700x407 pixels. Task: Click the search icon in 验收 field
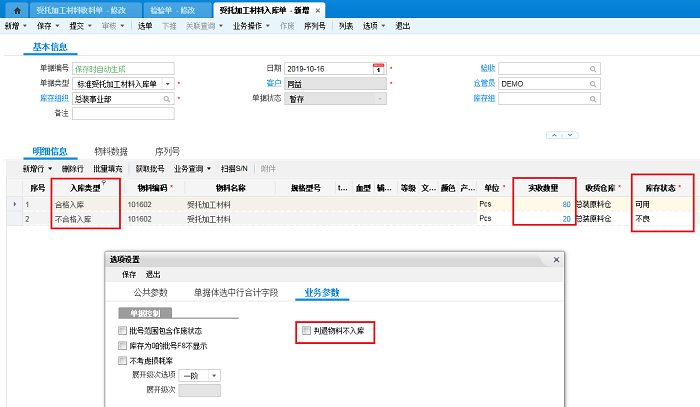(x=593, y=69)
